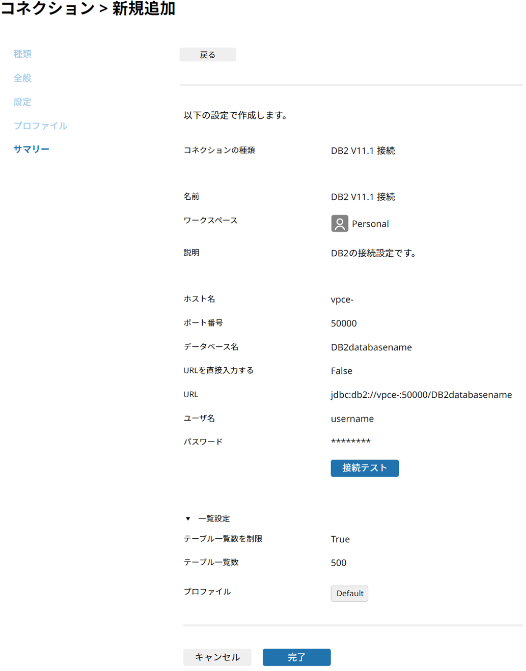Collapse the 一覧設定 disclosure triangle
The image size is (526, 671).
pyautogui.click(x=188, y=519)
